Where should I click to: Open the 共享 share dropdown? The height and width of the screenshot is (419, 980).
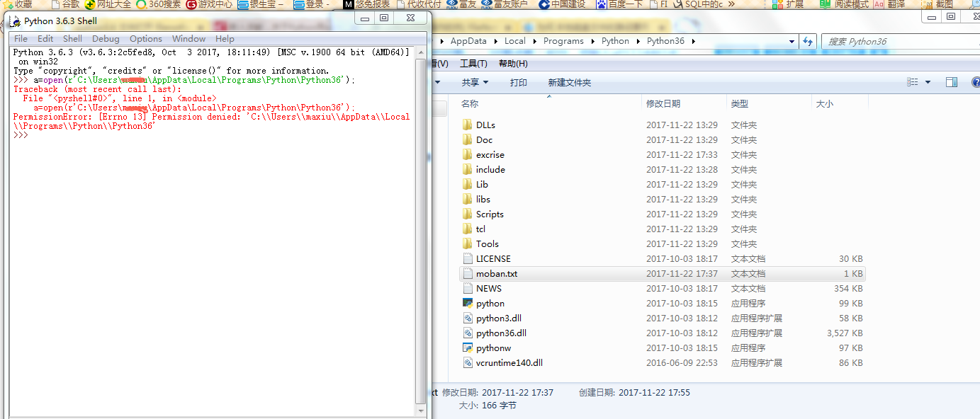click(x=475, y=82)
